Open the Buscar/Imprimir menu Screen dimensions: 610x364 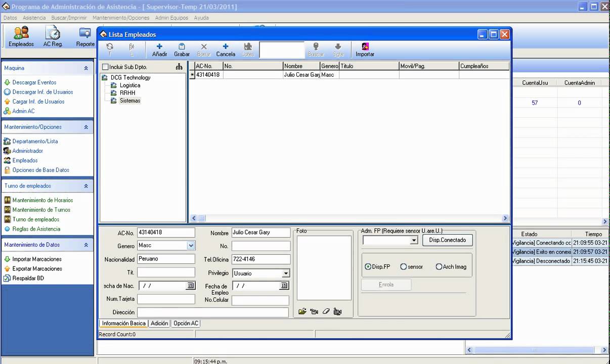click(69, 18)
